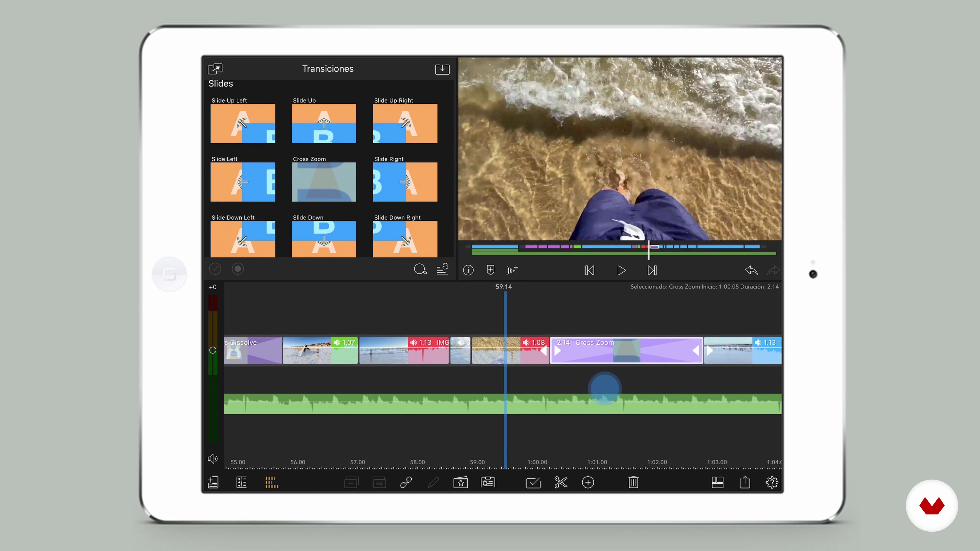Image resolution: width=980 pixels, height=551 pixels.
Task: Tap the sort by name icon
Action: tap(442, 269)
